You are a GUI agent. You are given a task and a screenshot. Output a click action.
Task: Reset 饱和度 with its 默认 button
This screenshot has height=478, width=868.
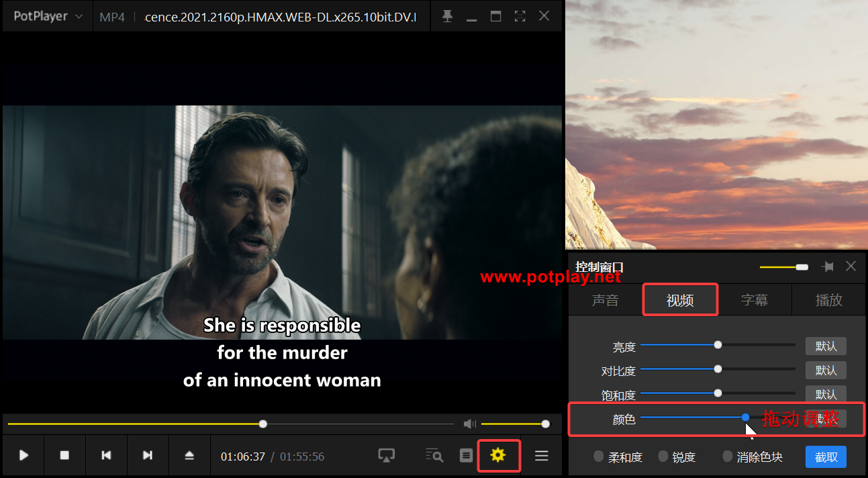[826, 394]
